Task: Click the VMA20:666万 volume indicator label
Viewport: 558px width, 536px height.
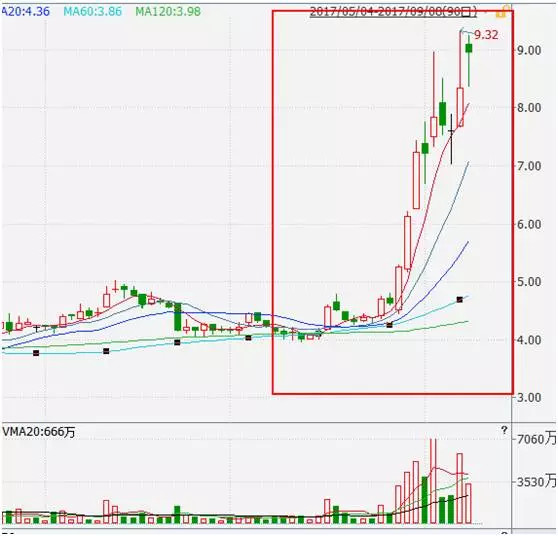Action: 39,432
